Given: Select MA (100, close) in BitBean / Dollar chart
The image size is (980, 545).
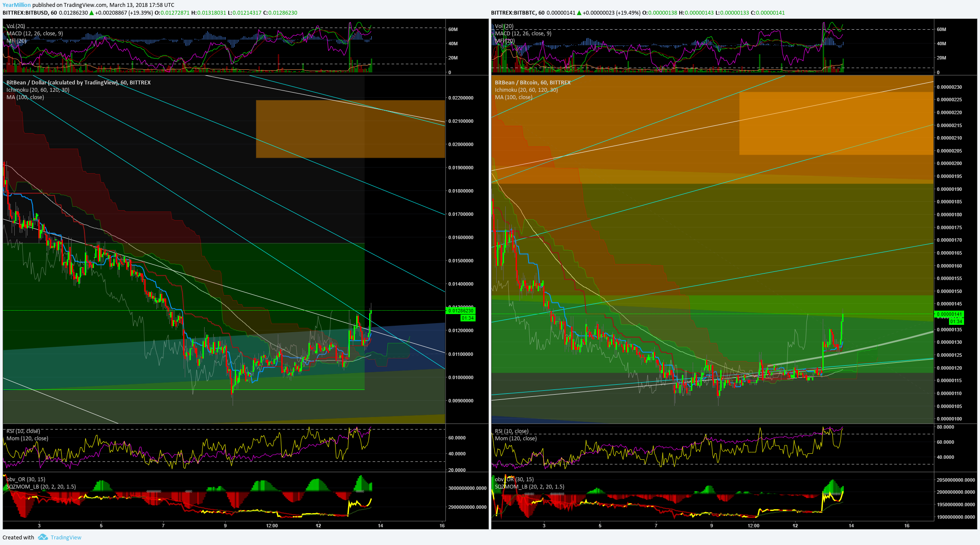Looking at the screenshot, I should [x=25, y=97].
